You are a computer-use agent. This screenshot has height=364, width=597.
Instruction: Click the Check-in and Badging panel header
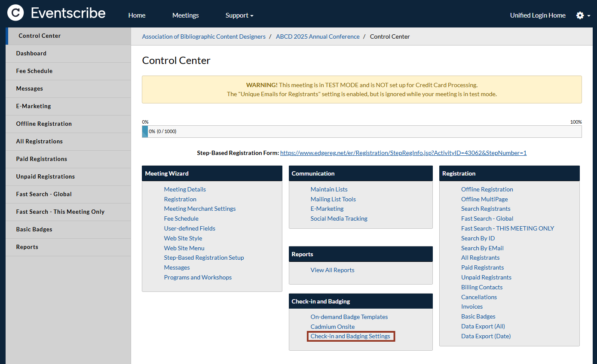coord(361,301)
